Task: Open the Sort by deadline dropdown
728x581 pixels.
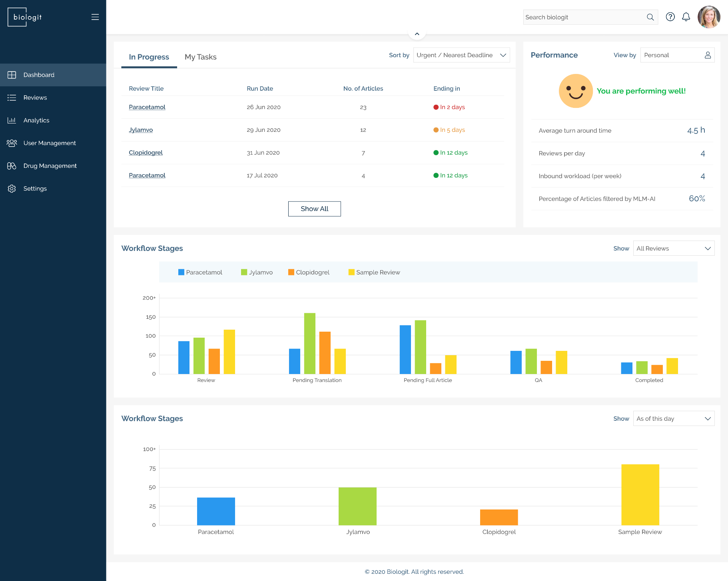Action: point(461,55)
